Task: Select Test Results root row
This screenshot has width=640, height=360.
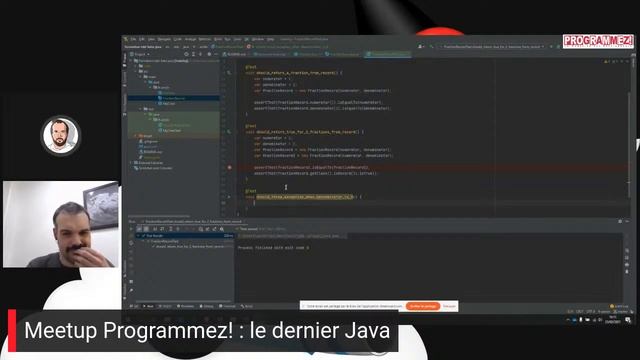Action: click(185, 236)
